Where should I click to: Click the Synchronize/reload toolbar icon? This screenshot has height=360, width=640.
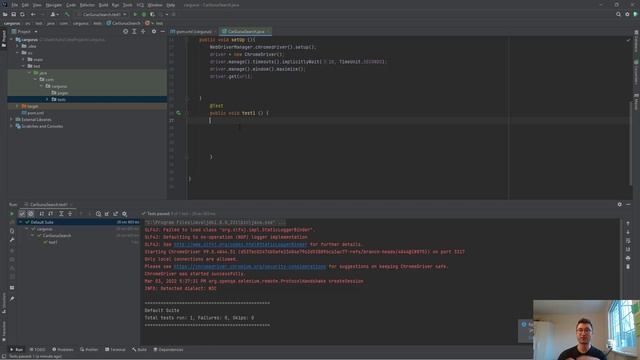(x=22, y=14)
